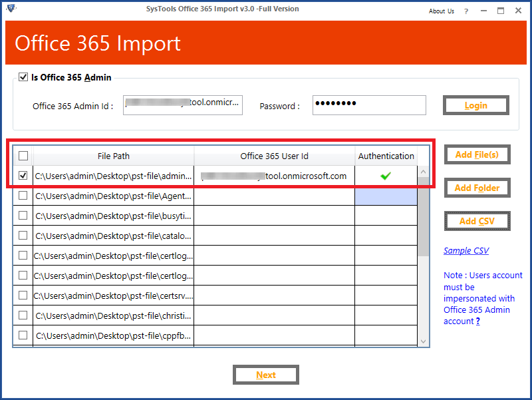Click the Login button
Screen dimensions: 532x400
click(475, 105)
